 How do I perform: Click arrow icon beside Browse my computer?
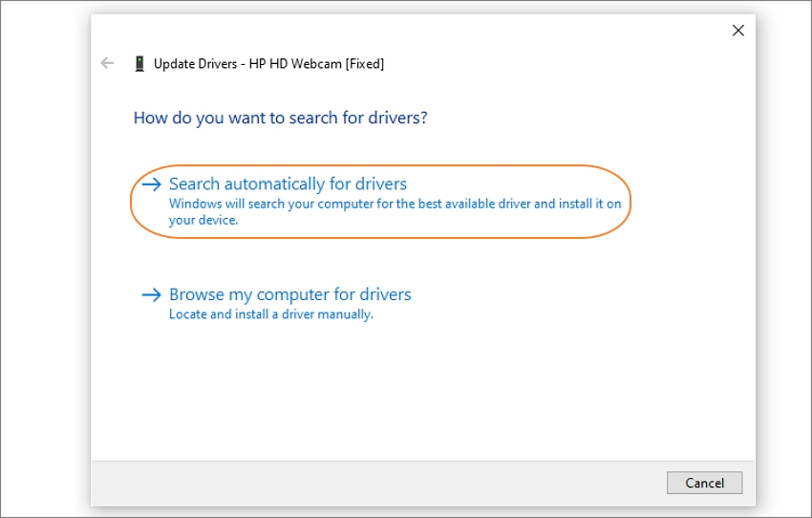click(151, 294)
